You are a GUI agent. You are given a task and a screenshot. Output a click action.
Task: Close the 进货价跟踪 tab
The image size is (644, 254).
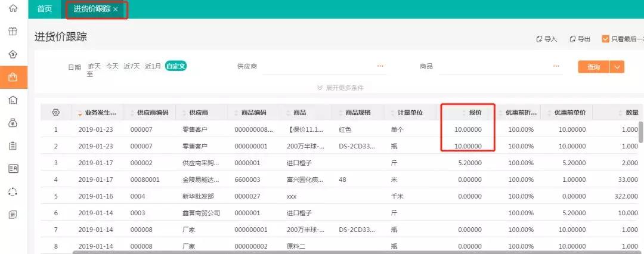coord(115,10)
